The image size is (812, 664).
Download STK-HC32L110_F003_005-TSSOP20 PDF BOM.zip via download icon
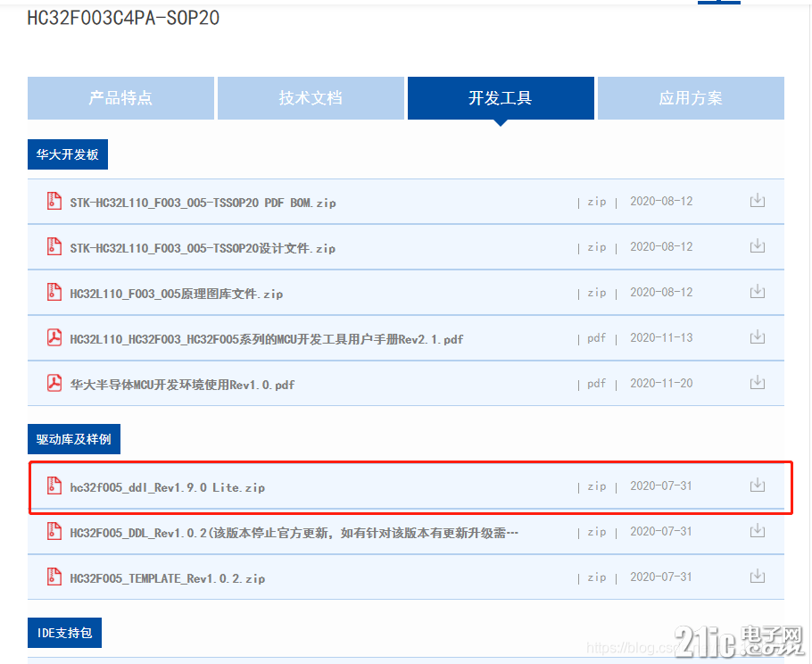click(x=757, y=200)
